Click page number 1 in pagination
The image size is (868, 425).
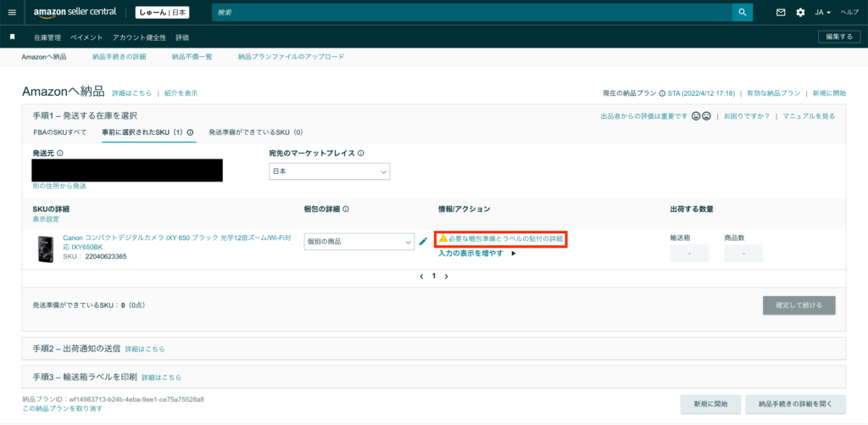434,276
